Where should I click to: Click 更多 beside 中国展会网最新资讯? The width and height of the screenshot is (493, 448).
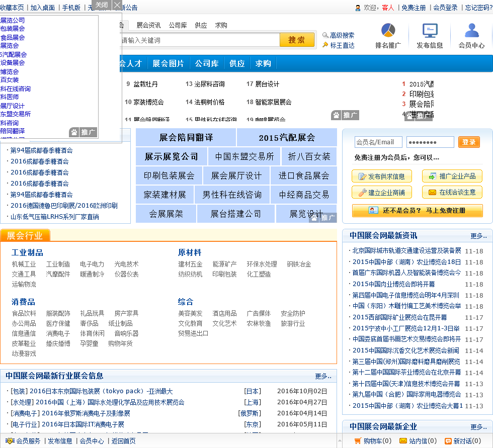click(478, 236)
